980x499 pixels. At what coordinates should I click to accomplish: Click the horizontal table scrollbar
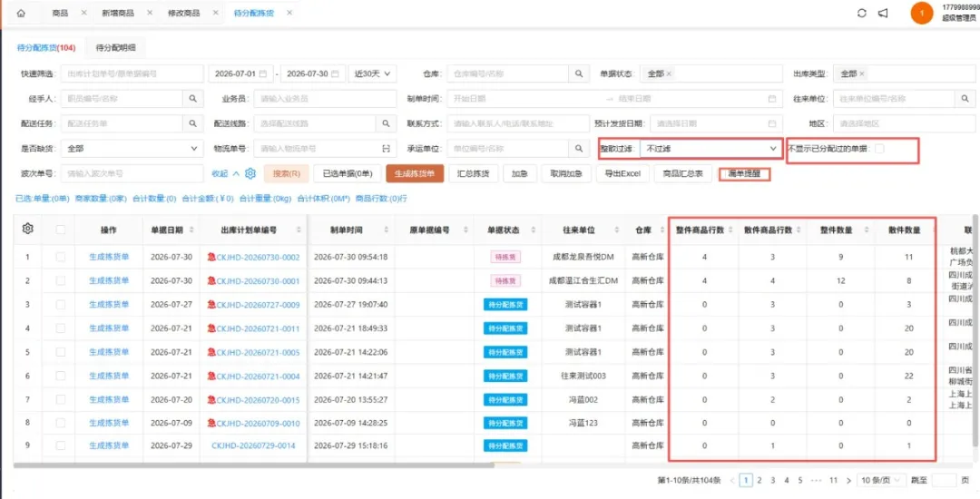tap(253, 465)
